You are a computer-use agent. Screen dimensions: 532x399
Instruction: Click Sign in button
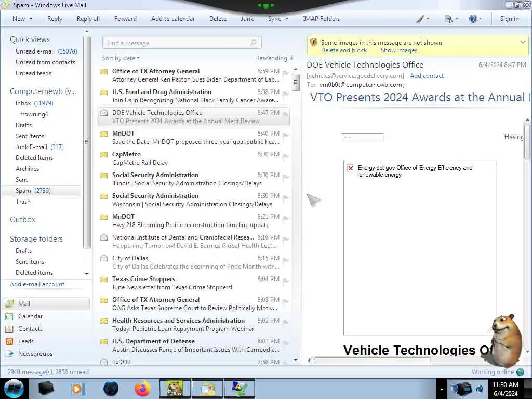point(509,19)
